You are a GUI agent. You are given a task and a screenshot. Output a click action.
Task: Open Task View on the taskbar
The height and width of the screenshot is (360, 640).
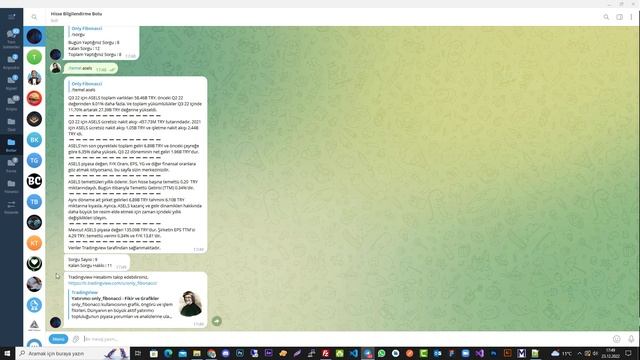138,353
